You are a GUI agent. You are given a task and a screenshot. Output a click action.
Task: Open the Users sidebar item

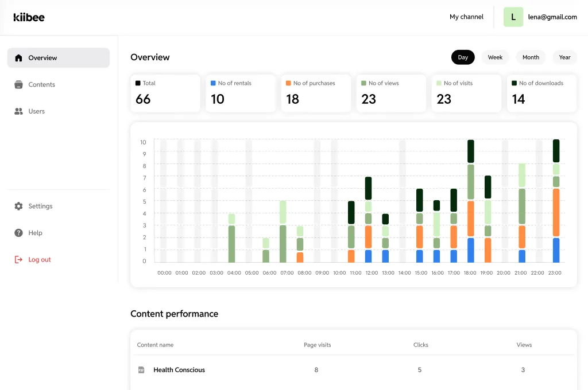pyautogui.click(x=59, y=111)
